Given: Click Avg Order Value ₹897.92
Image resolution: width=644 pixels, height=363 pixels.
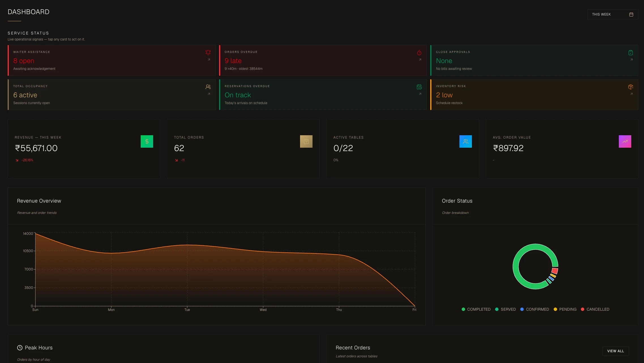Looking at the screenshot, I should (508, 148).
